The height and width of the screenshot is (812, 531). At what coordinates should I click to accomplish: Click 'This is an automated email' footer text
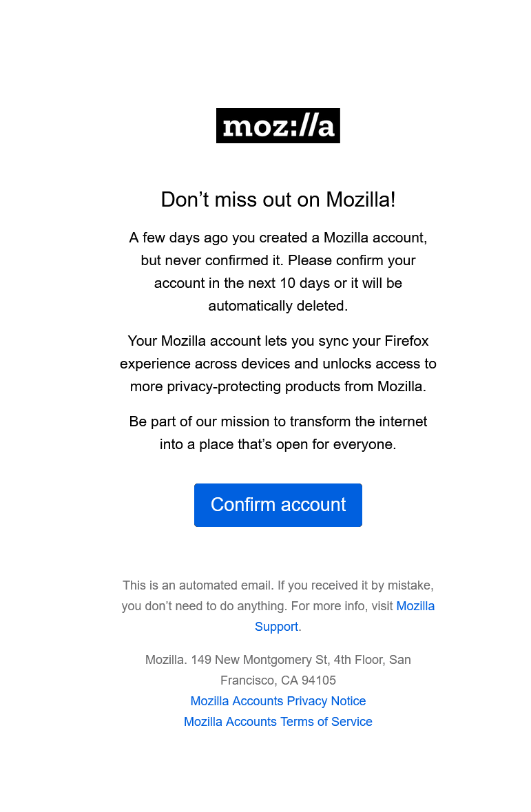278,585
